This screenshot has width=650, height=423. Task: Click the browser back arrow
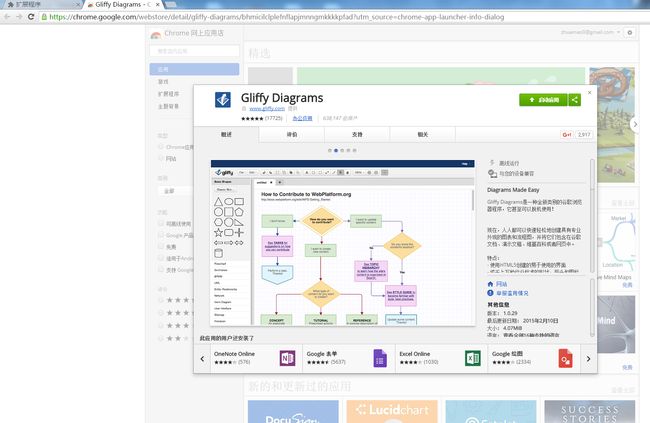pyautogui.click(x=7, y=17)
